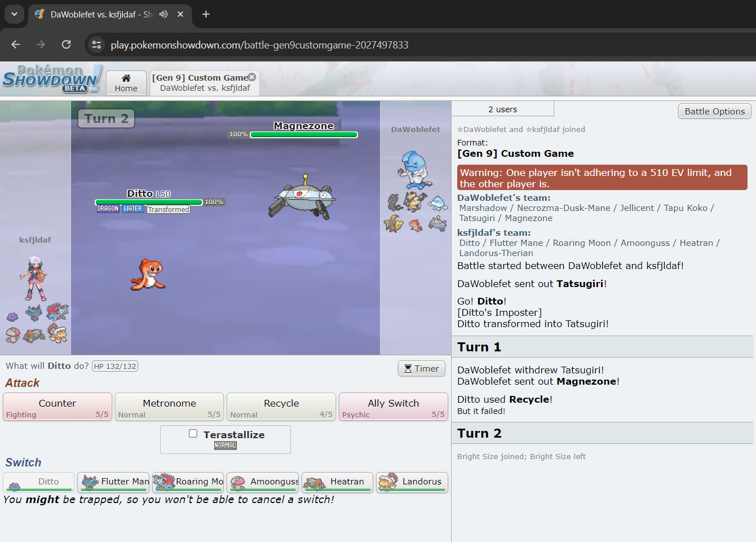
Task: Switch to Flutter Mane
Action: coord(113,482)
